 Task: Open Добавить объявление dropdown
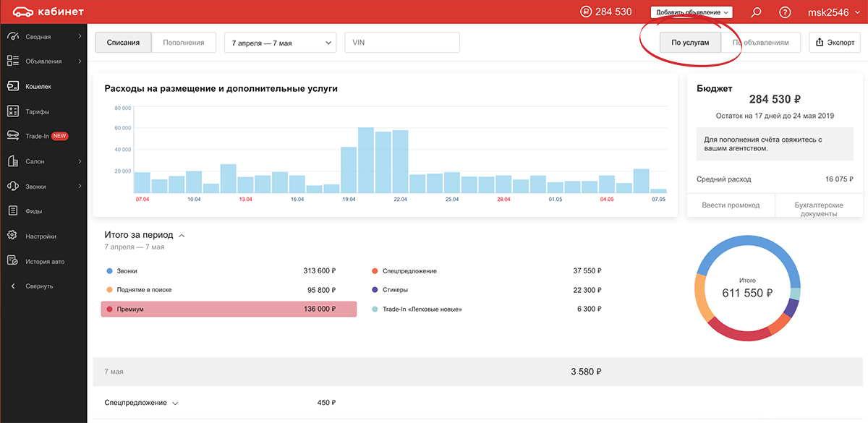(x=692, y=12)
